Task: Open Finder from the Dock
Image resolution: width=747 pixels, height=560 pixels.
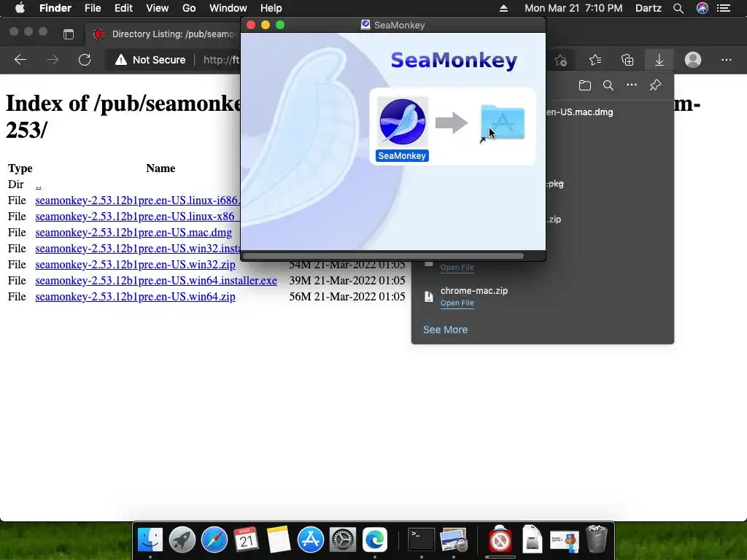Action: pyautogui.click(x=150, y=540)
